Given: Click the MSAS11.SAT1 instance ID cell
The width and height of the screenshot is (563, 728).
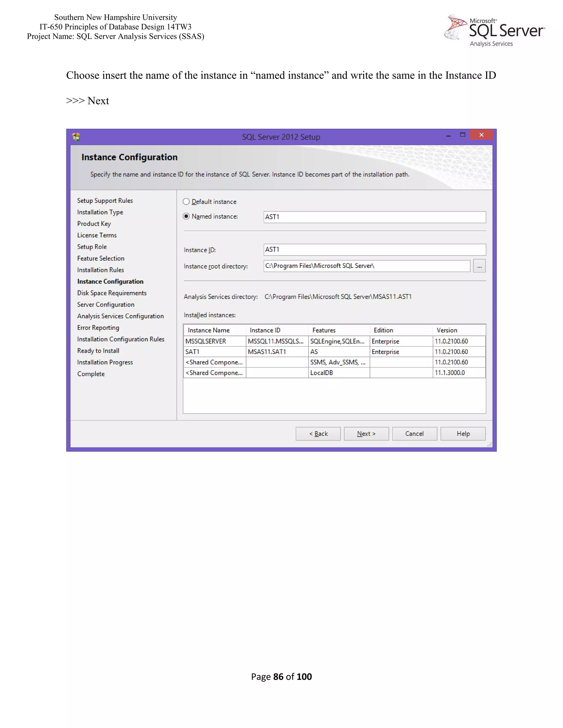Looking at the screenshot, I should point(277,352).
